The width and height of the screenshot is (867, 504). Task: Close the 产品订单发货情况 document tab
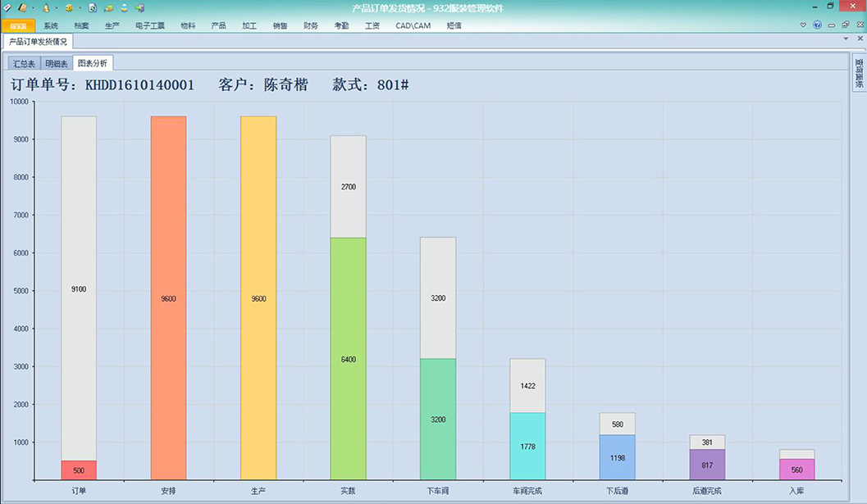pyautogui.click(x=859, y=39)
